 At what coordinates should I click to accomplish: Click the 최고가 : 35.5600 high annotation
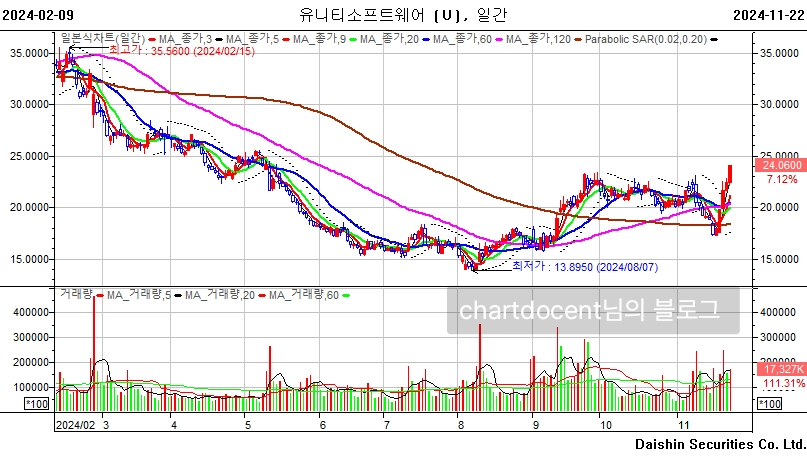[182, 50]
